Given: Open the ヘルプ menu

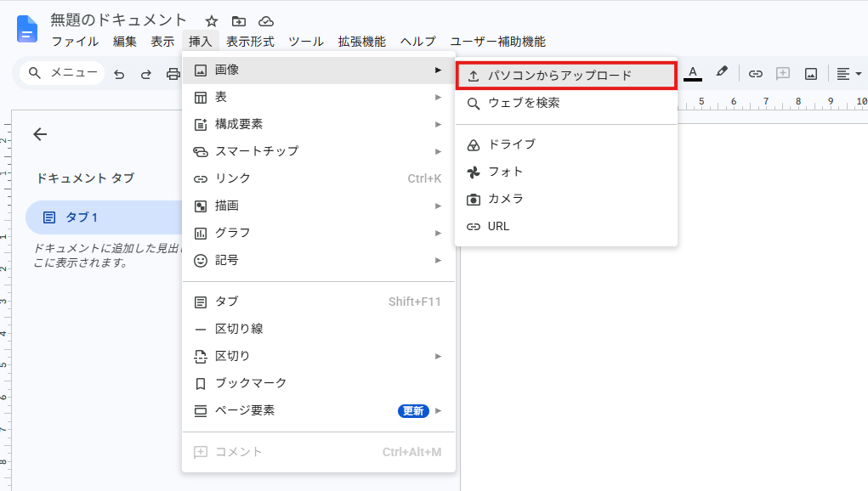Looking at the screenshot, I should (x=418, y=42).
